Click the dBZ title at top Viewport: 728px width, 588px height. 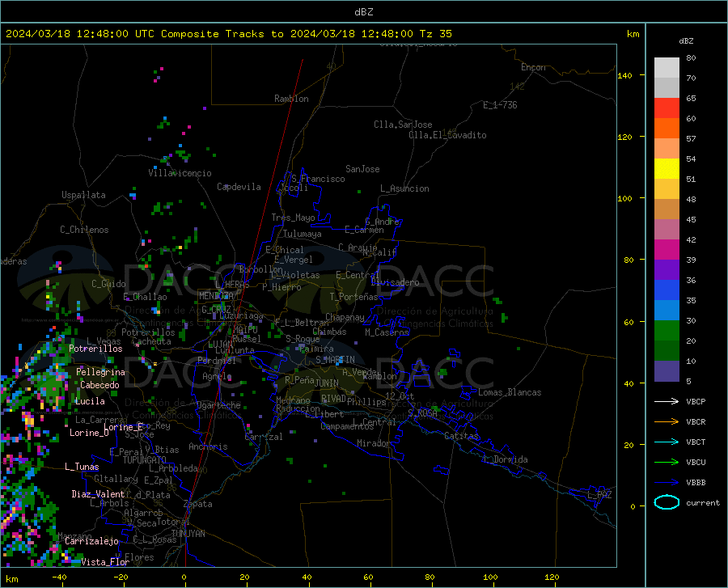point(363,12)
